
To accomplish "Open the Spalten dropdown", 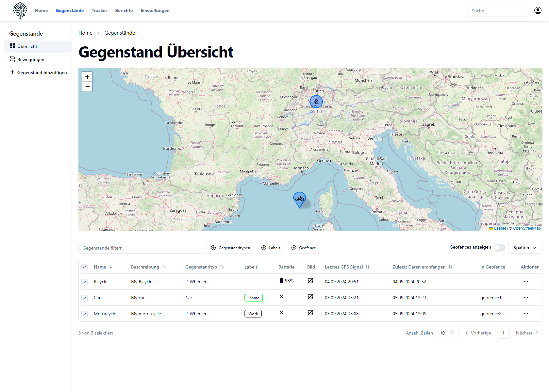I will 525,248.
